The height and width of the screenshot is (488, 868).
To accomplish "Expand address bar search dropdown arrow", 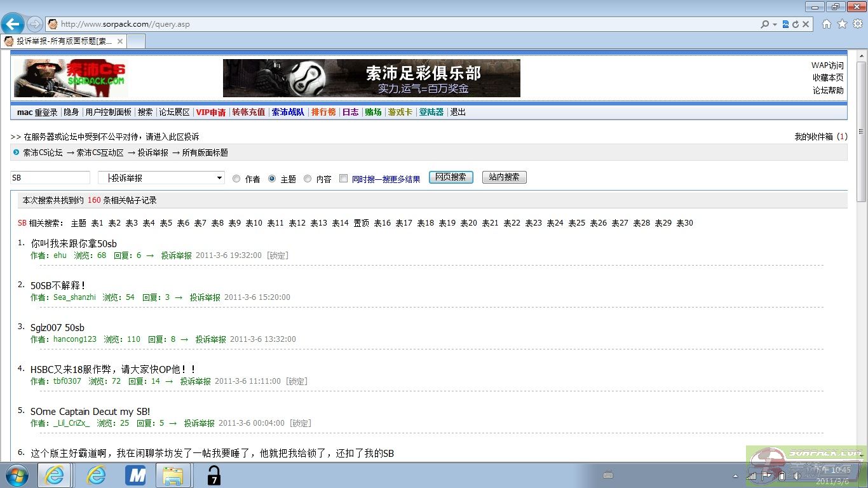I will coord(775,25).
